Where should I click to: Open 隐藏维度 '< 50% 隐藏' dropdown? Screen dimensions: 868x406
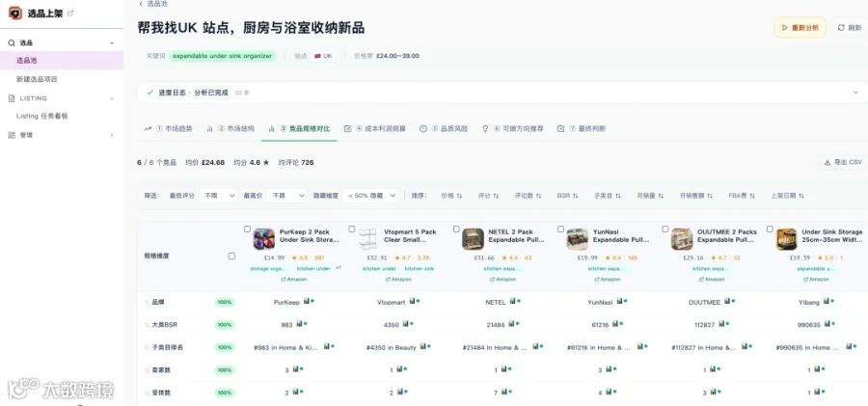[x=369, y=196]
